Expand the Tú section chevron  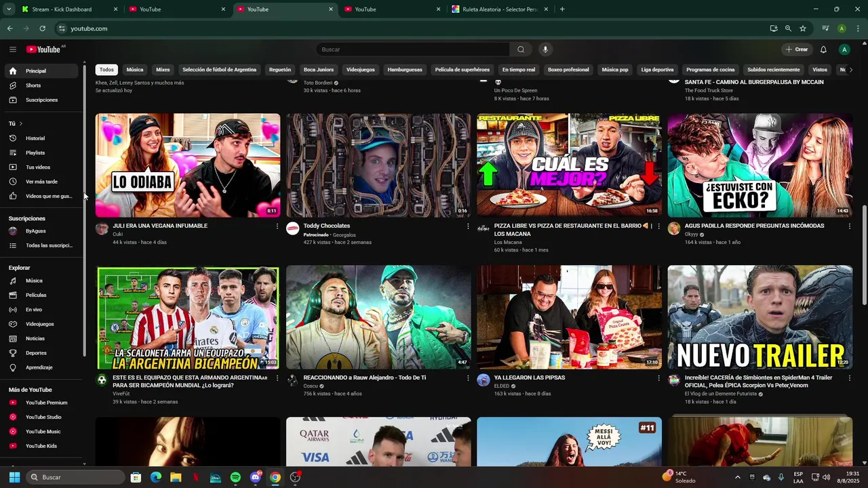[21, 123]
